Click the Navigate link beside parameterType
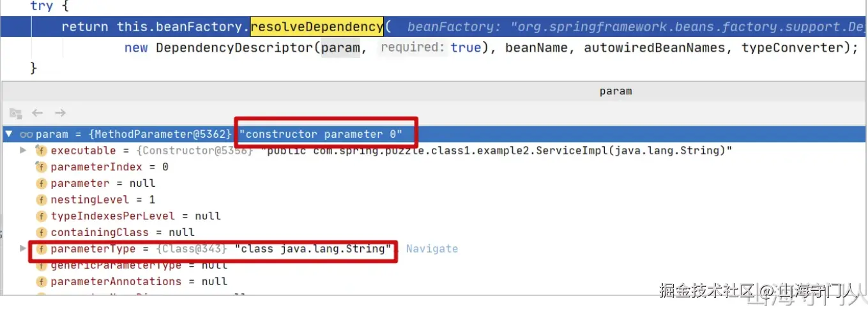 (x=432, y=249)
